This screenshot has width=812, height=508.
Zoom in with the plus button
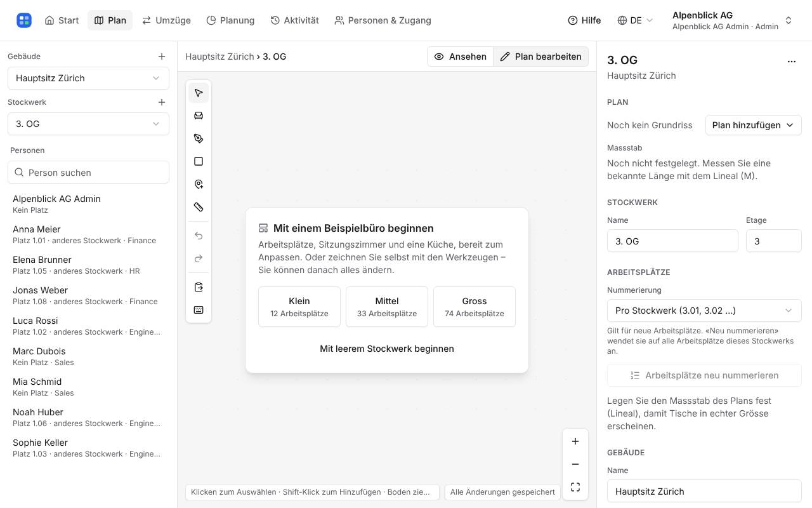tap(575, 441)
